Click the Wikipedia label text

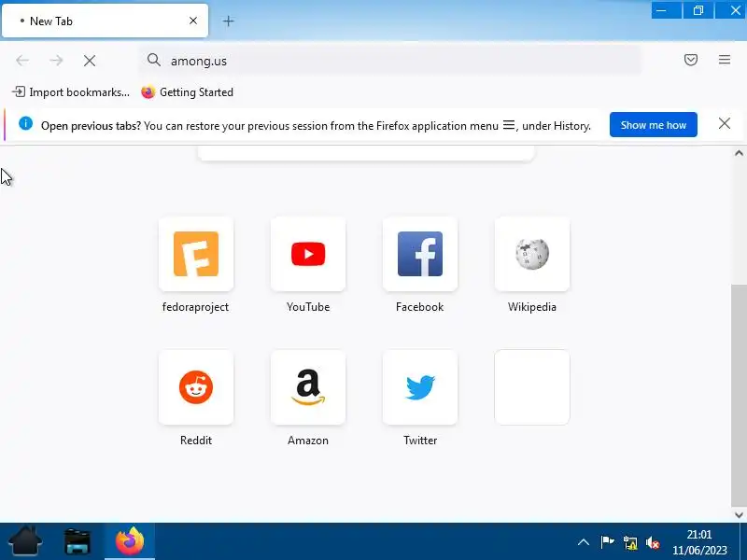coord(532,307)
